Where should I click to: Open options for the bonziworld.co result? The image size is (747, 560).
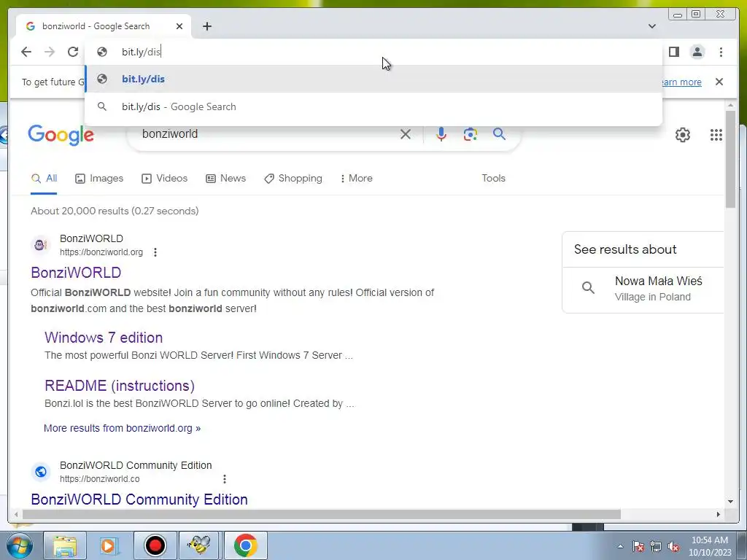(225, 479)
